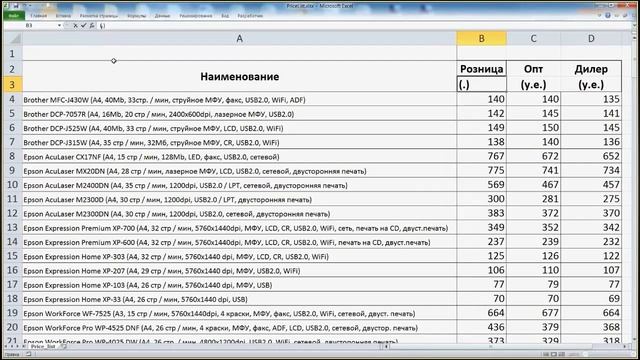
Task: Select row 1 header
Action: [12, 53]
